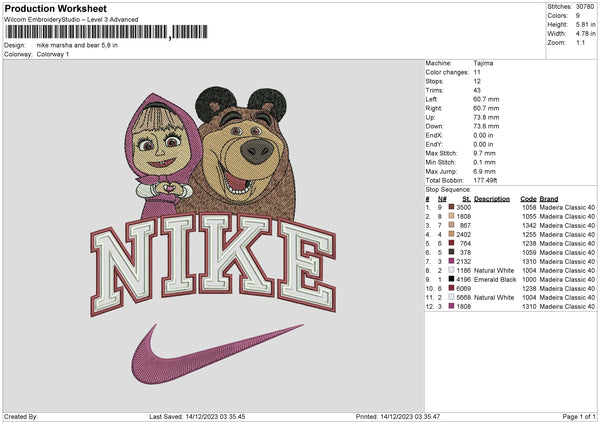Select the peach swatch in stop row 2
Viewport: 600px width, 424px height.
pos(452,216)
